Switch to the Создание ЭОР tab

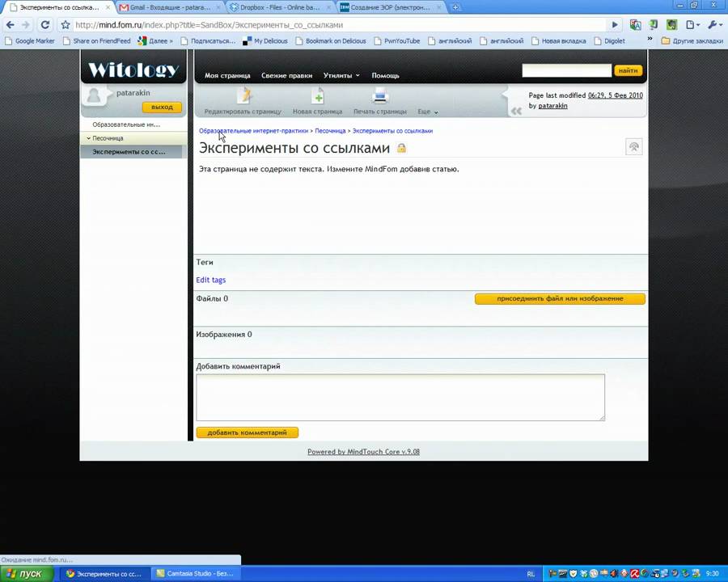pyautogui.click(x=390, y=7)
